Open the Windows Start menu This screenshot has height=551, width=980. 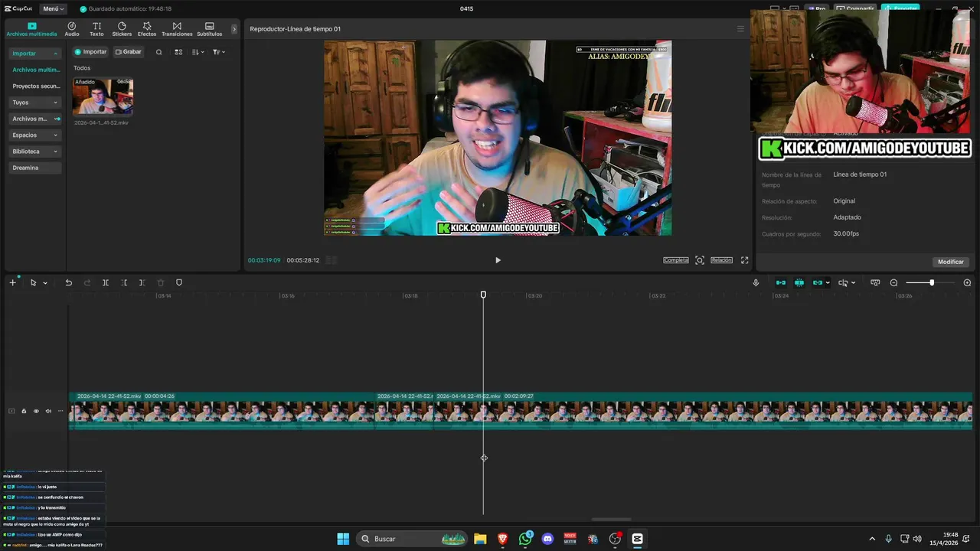click(x=343, y=539)
